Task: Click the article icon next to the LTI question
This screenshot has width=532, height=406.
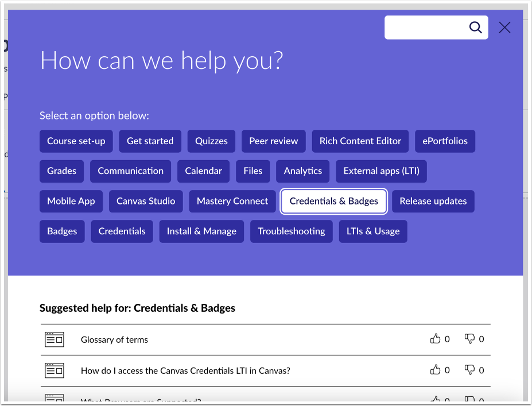Action: click(x=55, y=370)
